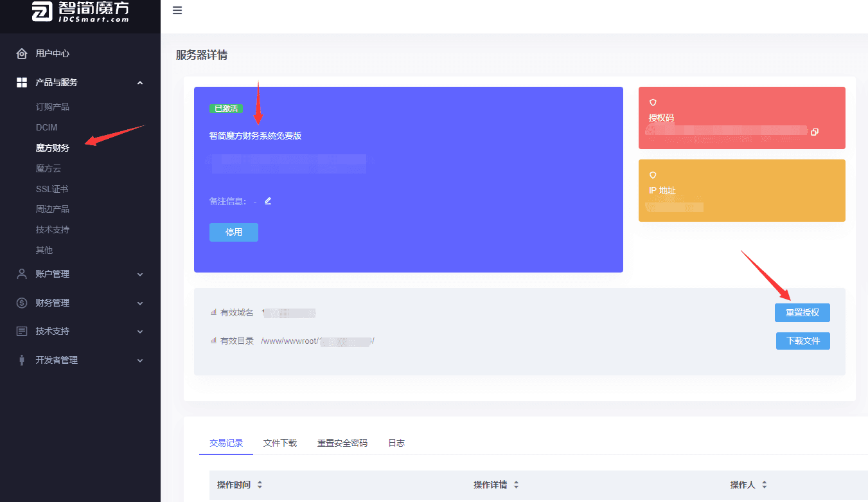Expand 技术支持 main menu chevron

[x=140, y=332]
